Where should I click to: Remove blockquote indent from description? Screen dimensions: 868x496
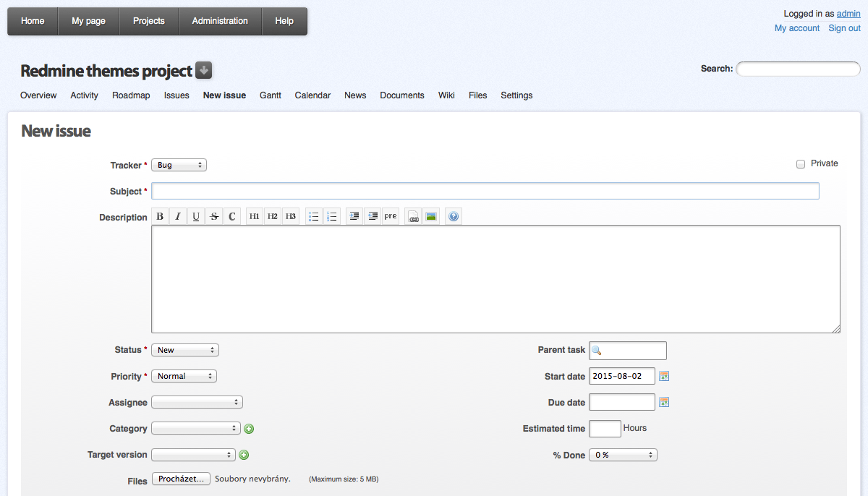[373, 216]
